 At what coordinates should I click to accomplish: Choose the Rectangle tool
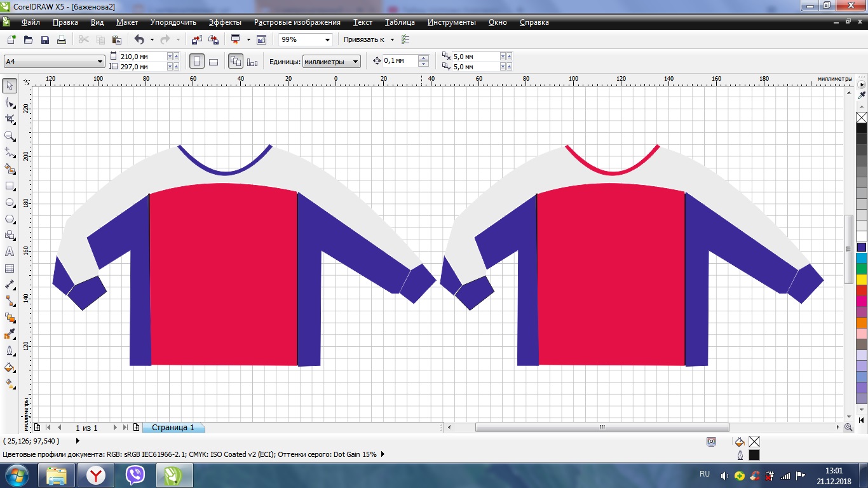click(10, 186)
